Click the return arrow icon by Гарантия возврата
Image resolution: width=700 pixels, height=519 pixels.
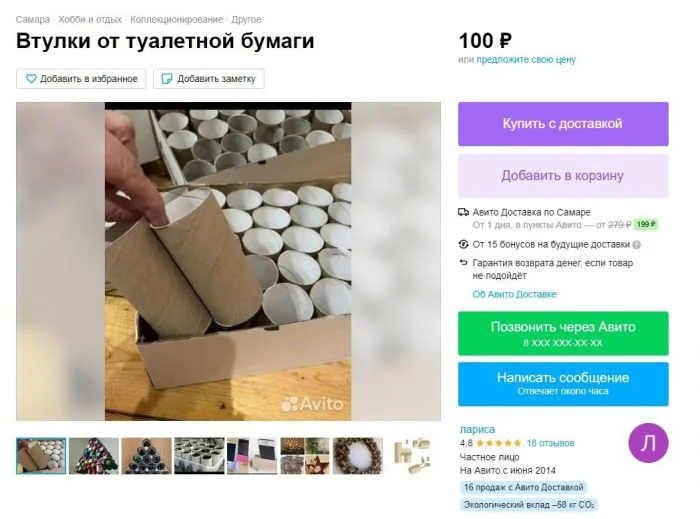point(463,263)
